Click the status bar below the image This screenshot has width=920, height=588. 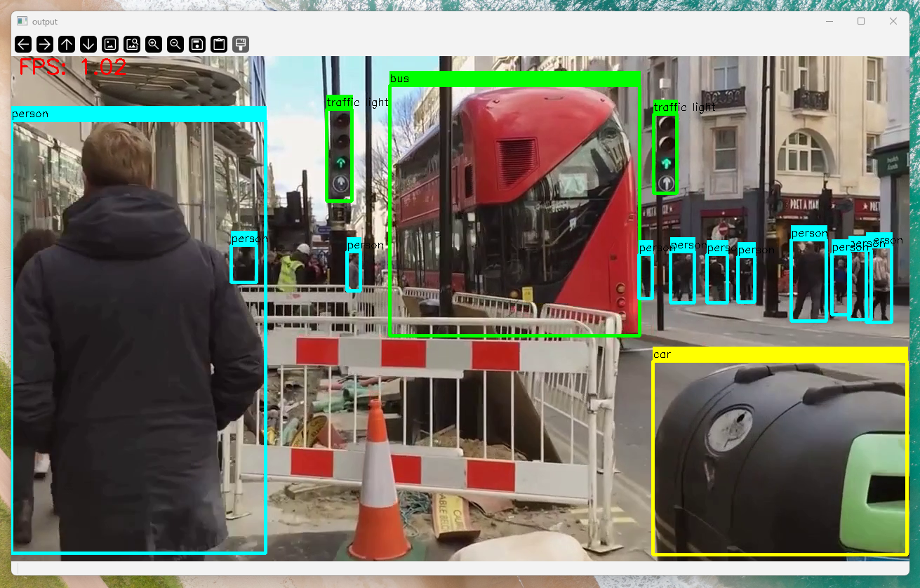(x=460, y=568)
